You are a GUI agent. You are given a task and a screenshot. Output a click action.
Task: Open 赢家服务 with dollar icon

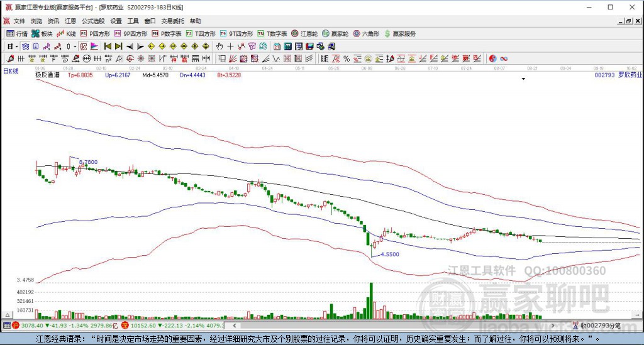(x=400, y=34)
